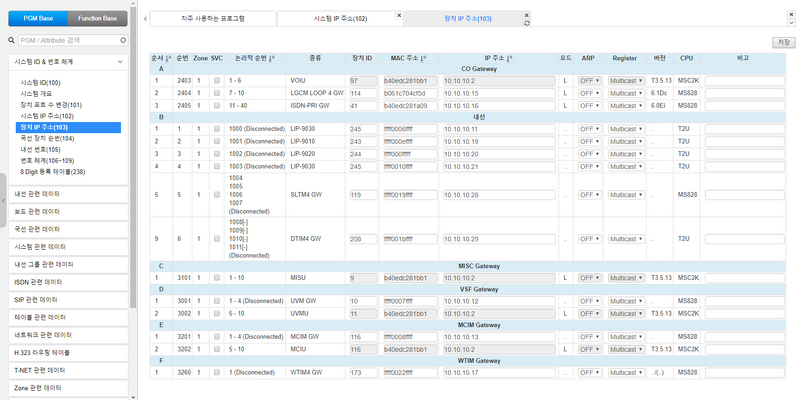
Task: Edit MAC address field for WTIM4 GW
Action: point(411,373)
